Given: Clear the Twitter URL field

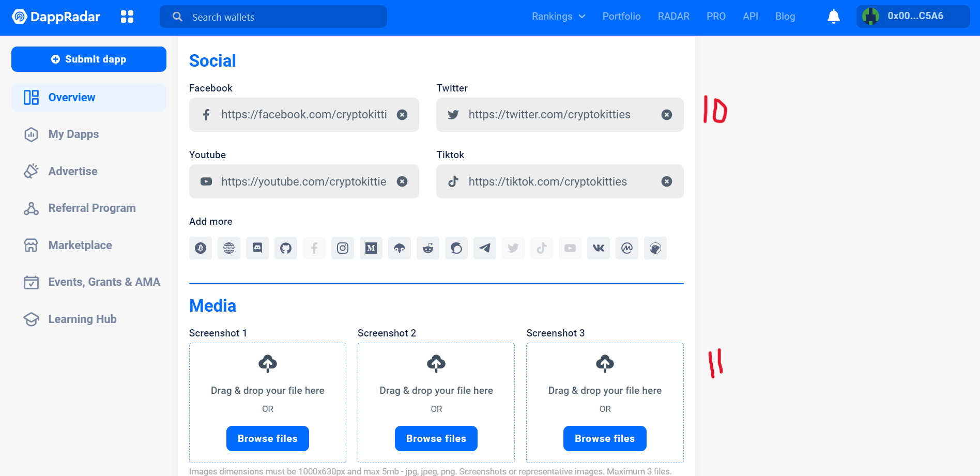Looking at the screenshot, I should pyautogui.click(x=667, y=115).
